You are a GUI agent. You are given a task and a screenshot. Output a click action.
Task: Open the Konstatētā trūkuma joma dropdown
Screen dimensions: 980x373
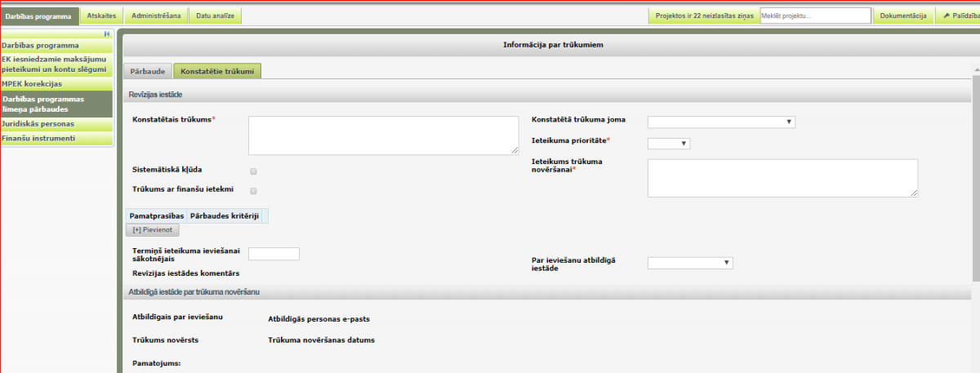point(720,122)
